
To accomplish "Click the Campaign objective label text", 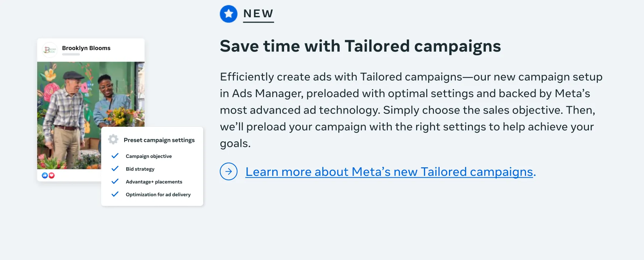I will pos(149,156).
